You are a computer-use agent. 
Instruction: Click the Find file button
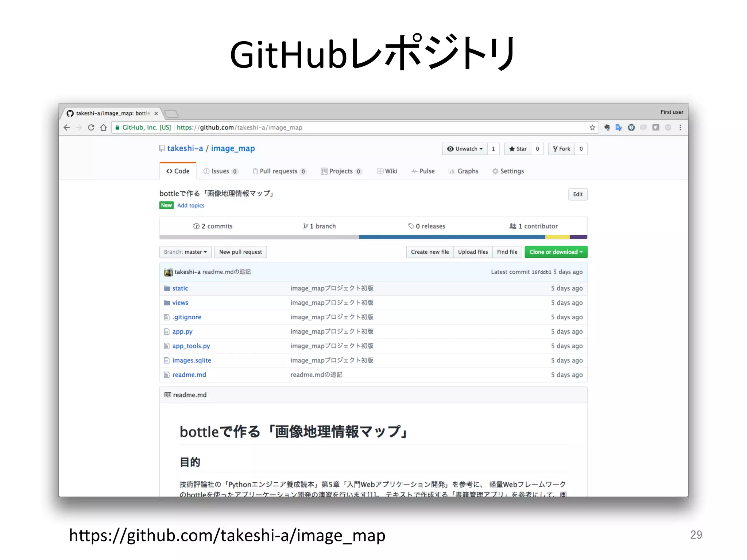pyautogui.click(x=507, y=252)
